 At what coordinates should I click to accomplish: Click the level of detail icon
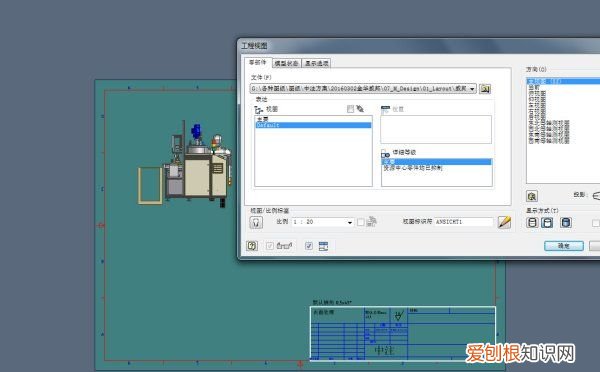[385, 153]
